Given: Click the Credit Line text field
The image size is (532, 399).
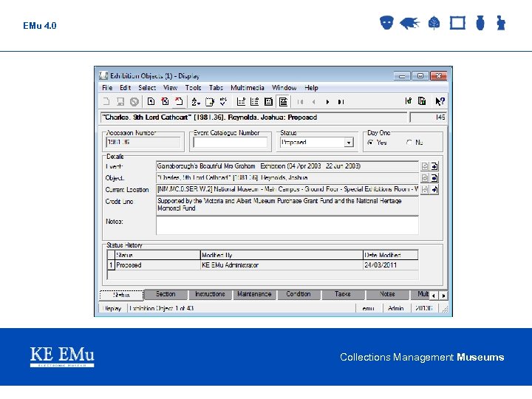Looking at the screenshot, I should [287, 205].
